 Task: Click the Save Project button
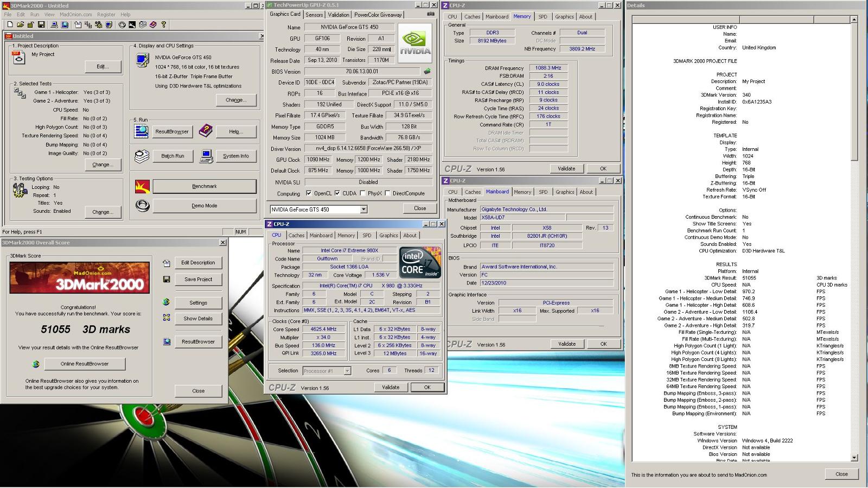coord(198,279)
